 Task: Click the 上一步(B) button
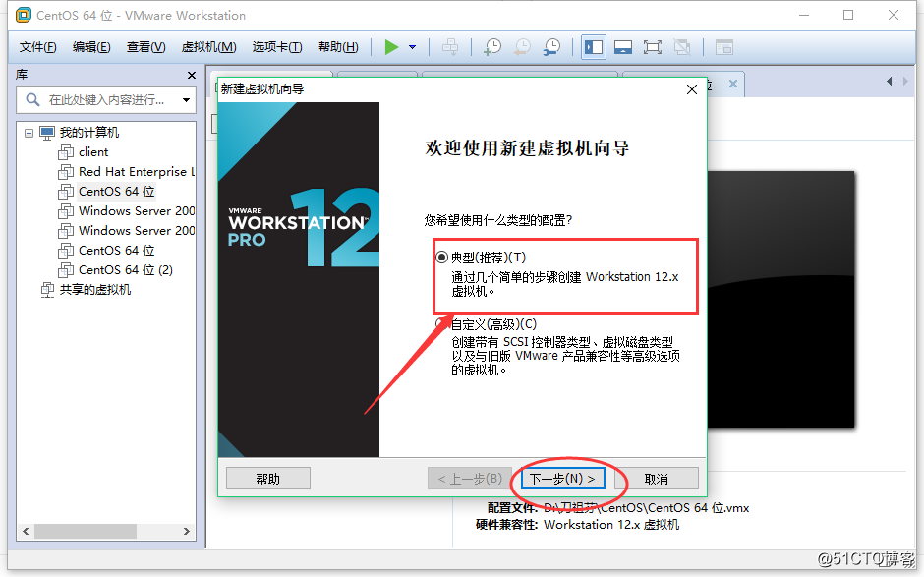point(470,479)
